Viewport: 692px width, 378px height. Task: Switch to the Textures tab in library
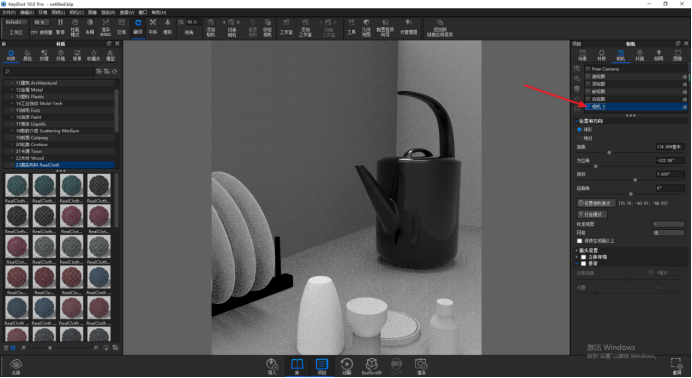coord(44,55)
